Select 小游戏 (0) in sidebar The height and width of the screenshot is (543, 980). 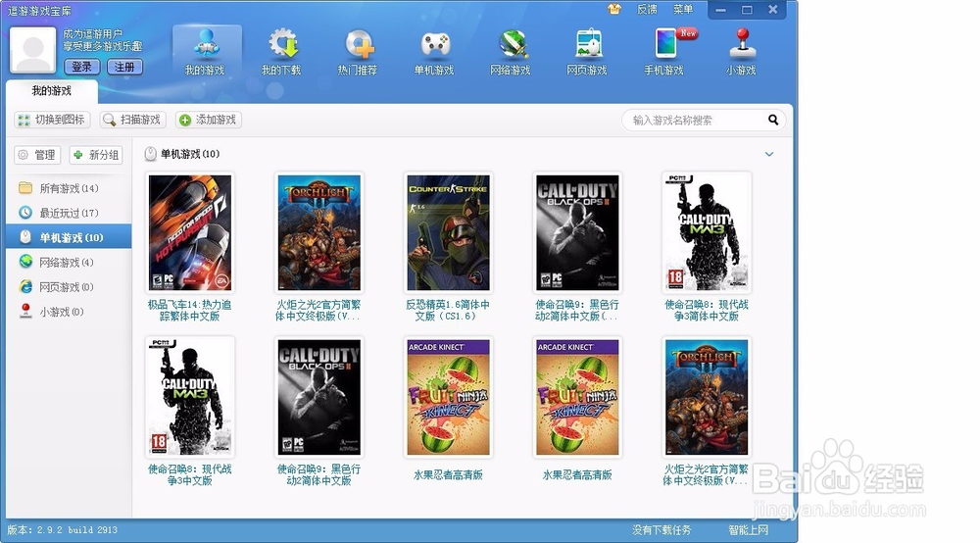click(69, 312)
